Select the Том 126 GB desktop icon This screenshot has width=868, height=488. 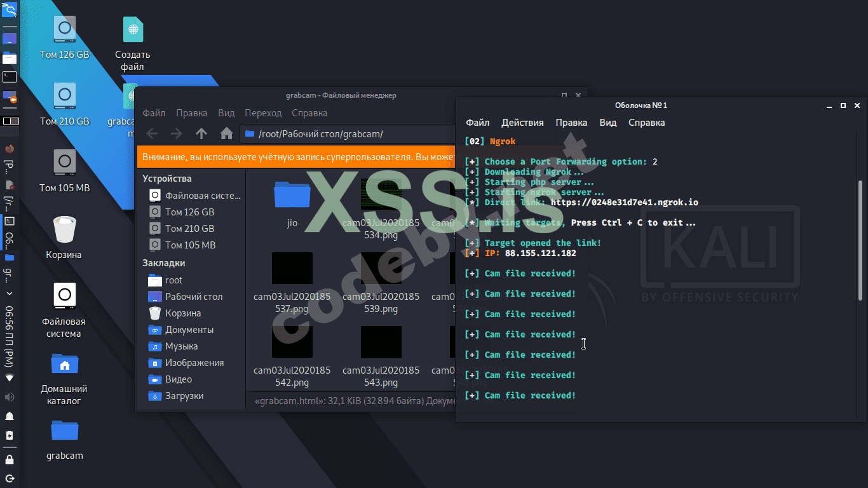coord(65,37)
